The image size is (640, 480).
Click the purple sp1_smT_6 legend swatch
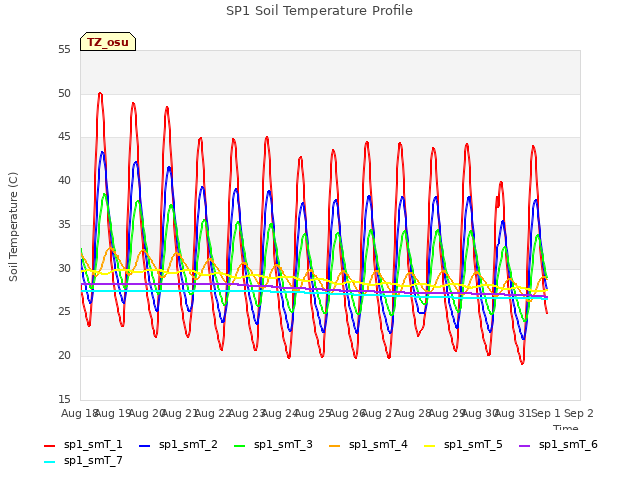click(524, 446)
